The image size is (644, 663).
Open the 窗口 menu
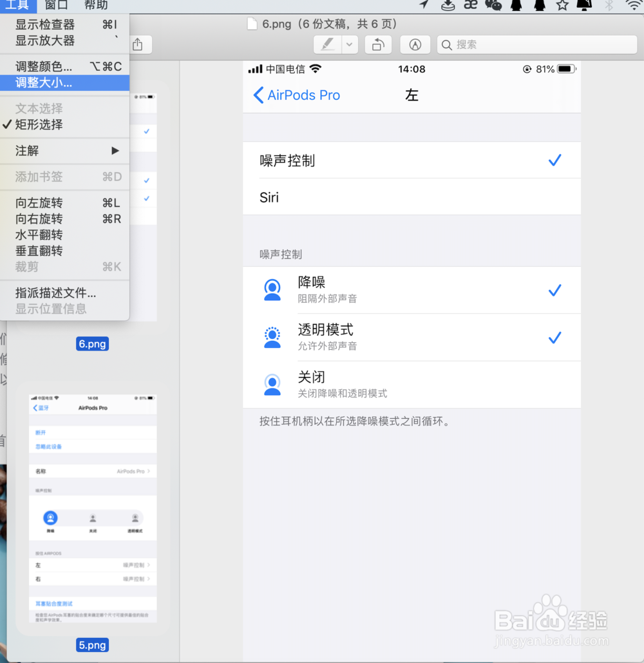pos(56,5)
